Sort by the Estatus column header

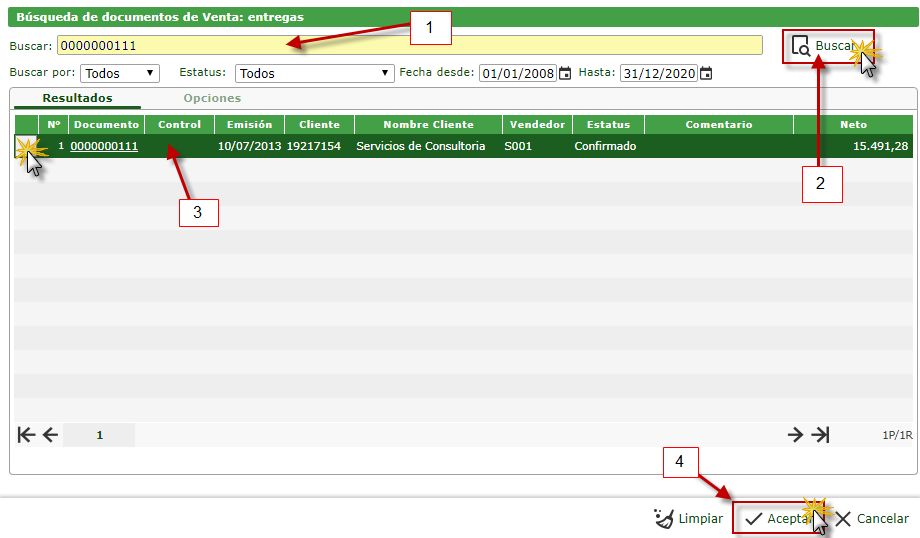608,124
